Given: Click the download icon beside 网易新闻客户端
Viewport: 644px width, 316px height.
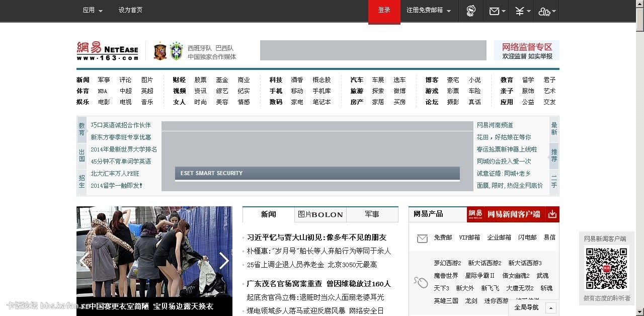Looking at the screenshot, I should (552, 214).
